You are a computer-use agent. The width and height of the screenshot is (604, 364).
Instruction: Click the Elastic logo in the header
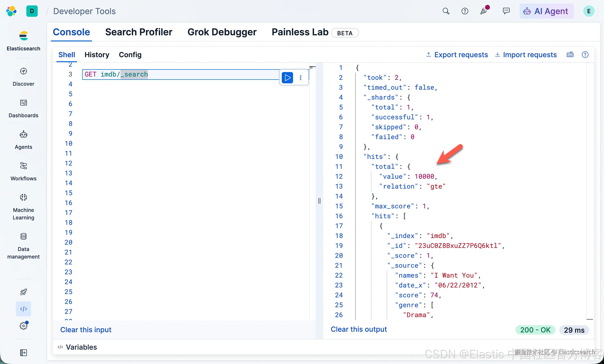tap(11, 11)
